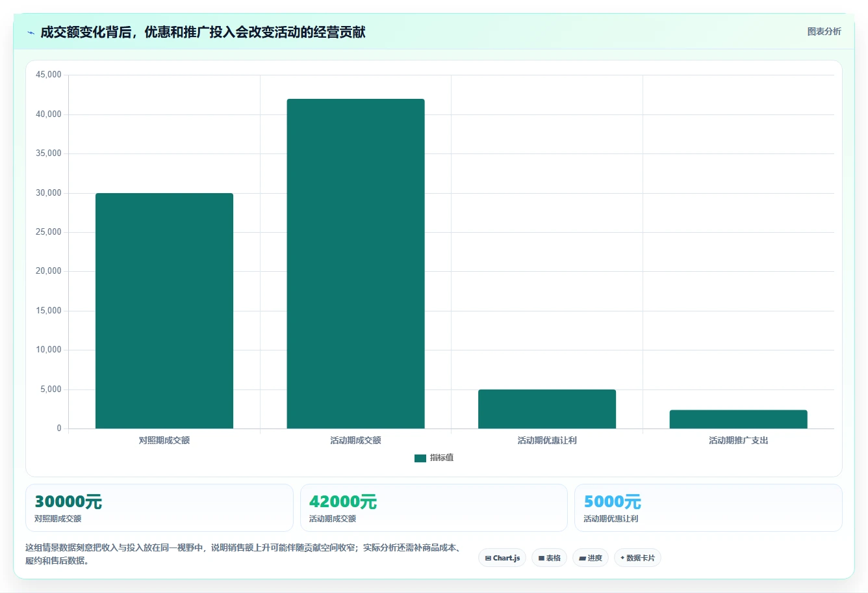Click the 图表分析 label in header
This screenshot has width=868, height=593.
[824, 31]
